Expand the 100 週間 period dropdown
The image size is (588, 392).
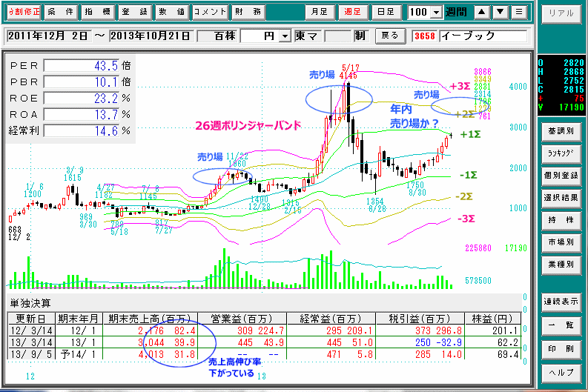(x=436, y=13)
